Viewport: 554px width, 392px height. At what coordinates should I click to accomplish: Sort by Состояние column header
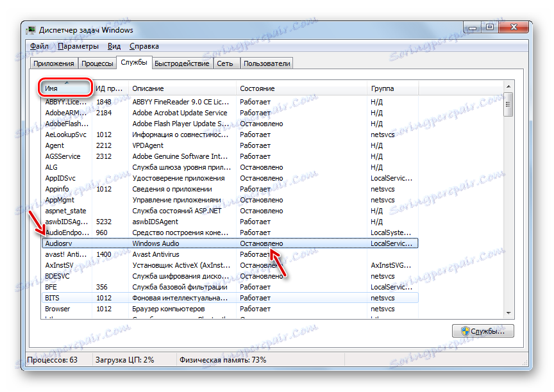click(301, 88)
